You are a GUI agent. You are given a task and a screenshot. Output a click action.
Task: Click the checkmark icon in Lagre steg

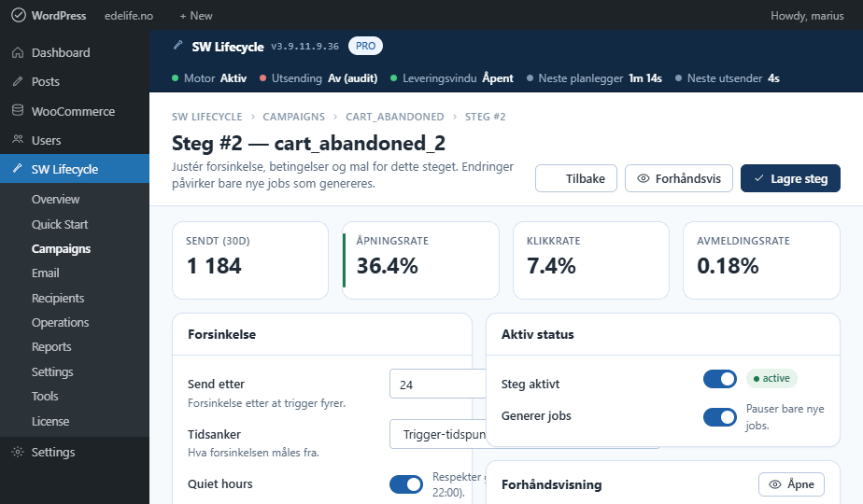pyautogui.click(x=758, y=178)
